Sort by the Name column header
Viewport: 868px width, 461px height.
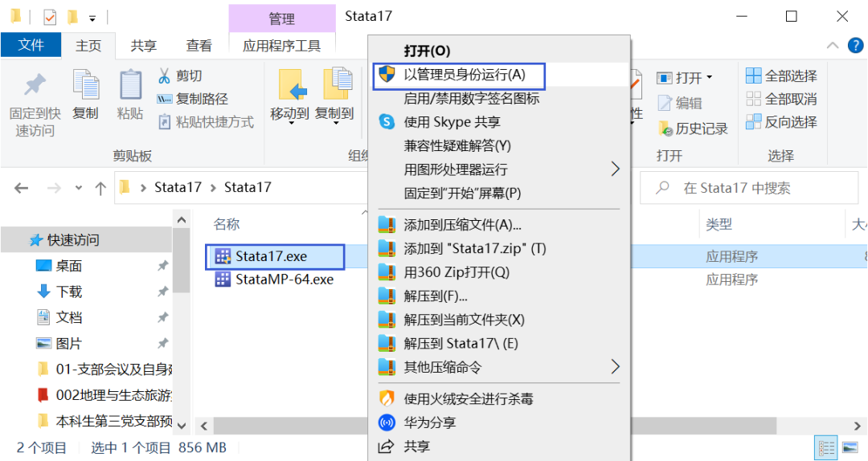tap(227, 224)
